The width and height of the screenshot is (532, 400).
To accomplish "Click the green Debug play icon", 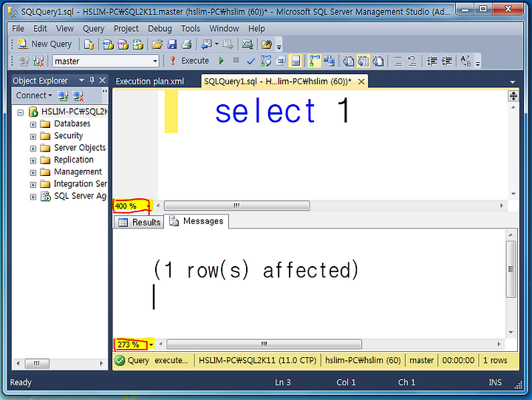I will pyautogui.click(x=222, y=61).
